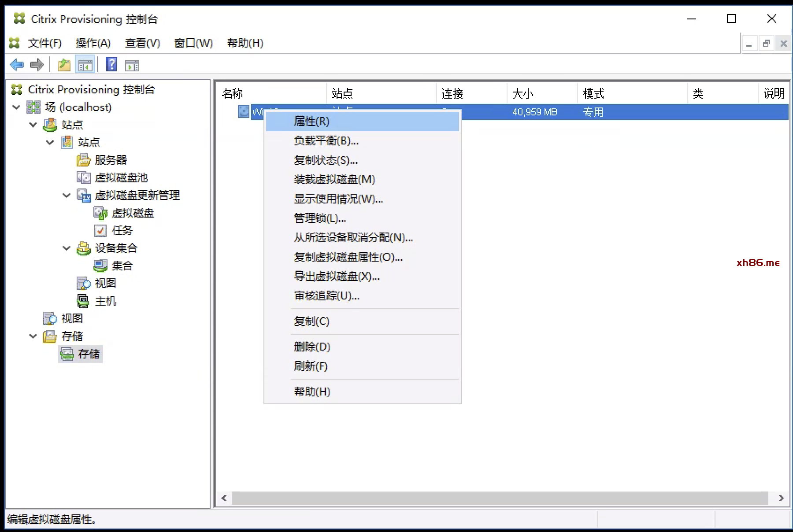The width and height of the screenshot is (793, 532).
Task: Select the vDisk update management icon
Action: [x=83, y=195]
